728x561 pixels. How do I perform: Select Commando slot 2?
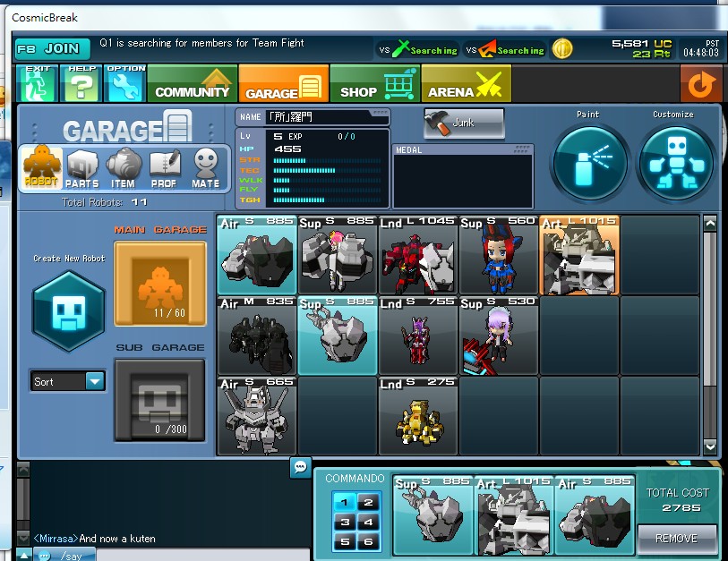click(369, 502)
